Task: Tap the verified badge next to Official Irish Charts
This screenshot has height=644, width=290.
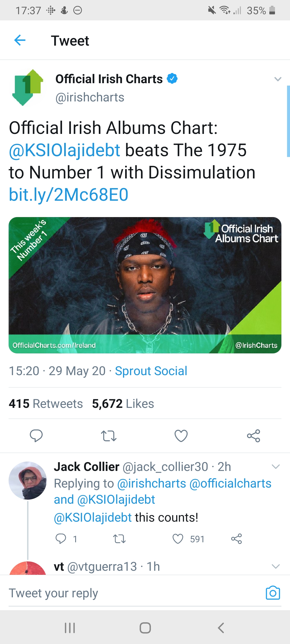Action: pyautogui.click(x=173, y=78)
